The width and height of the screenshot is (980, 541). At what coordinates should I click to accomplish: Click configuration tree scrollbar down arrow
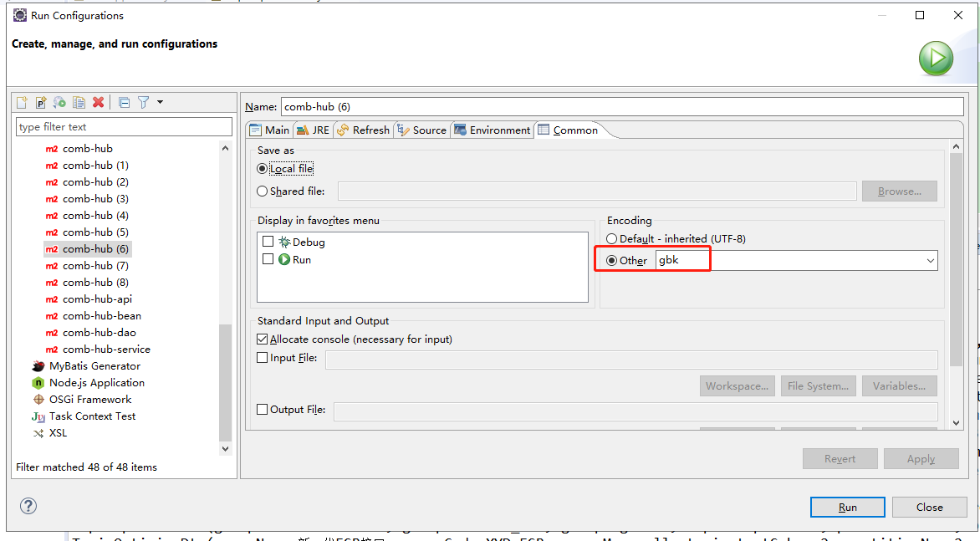[x=225, y=448]
